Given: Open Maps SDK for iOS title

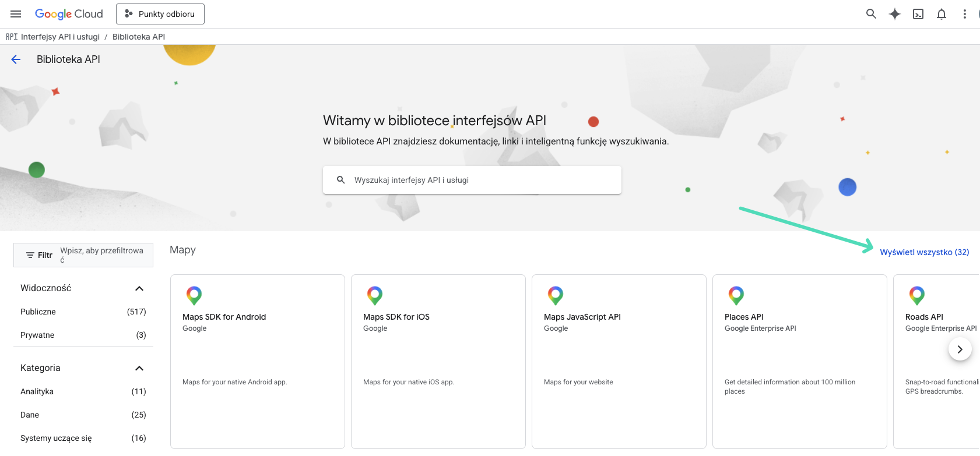Looking at the screenshot, I should point(396,317).
